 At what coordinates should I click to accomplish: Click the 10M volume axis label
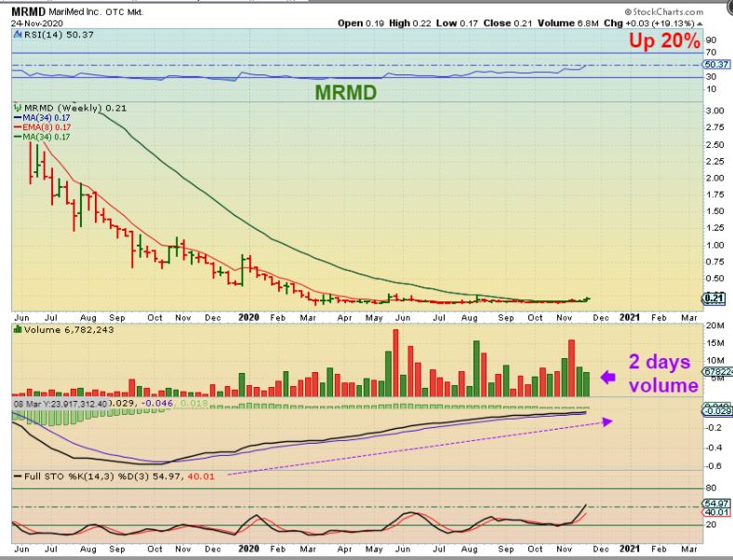coord(716,360)
